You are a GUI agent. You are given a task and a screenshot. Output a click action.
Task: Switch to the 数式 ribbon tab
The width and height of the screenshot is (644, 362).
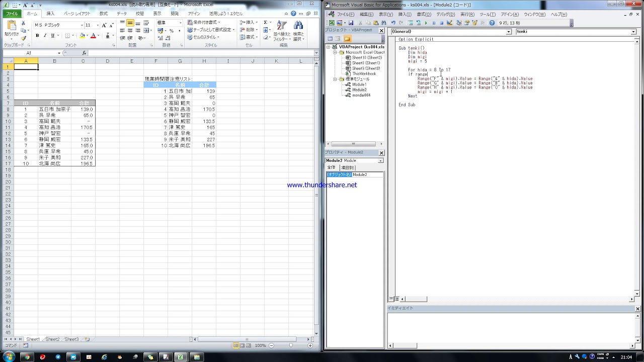tap(103, 14)
